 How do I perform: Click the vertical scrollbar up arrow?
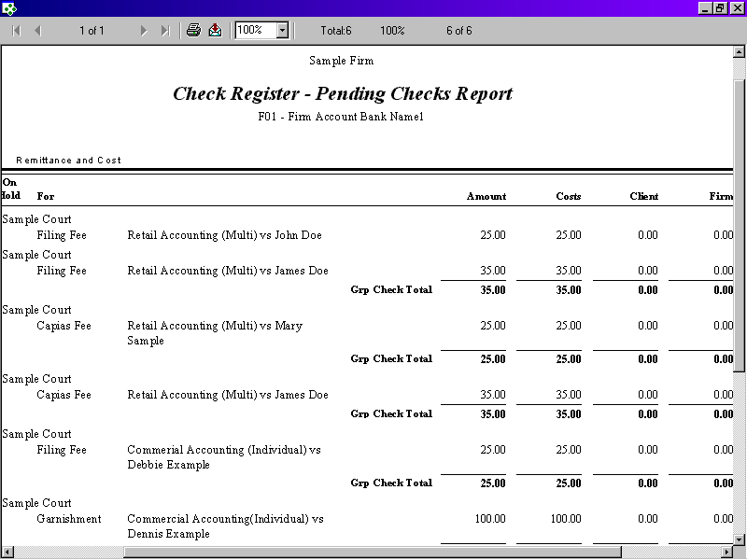click(x=740, y=53)
